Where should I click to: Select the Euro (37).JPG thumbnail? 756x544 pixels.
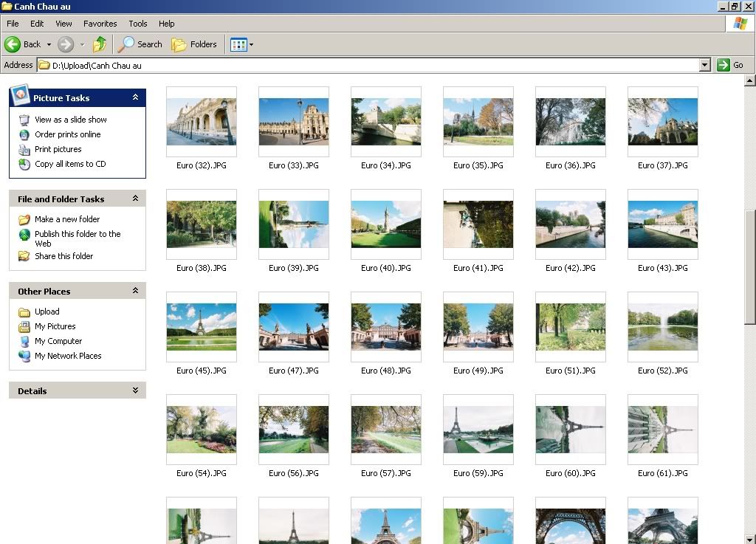coord(662,122)
